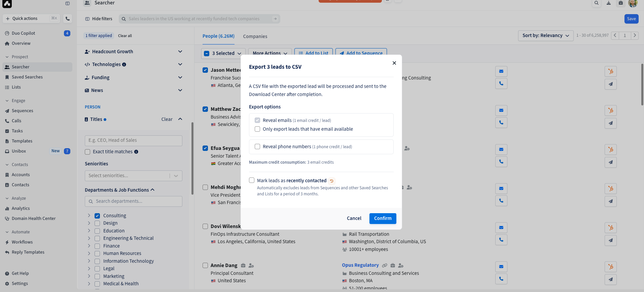Add Mehdi Moghadam to a sequence via paper-plane icon
644x292 pixels.
[x=610, y=201]
